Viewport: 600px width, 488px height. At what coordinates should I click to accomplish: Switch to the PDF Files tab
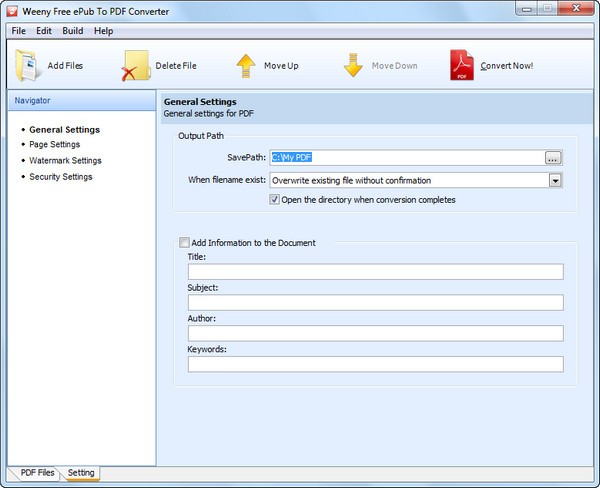click(x=37, y=472)
